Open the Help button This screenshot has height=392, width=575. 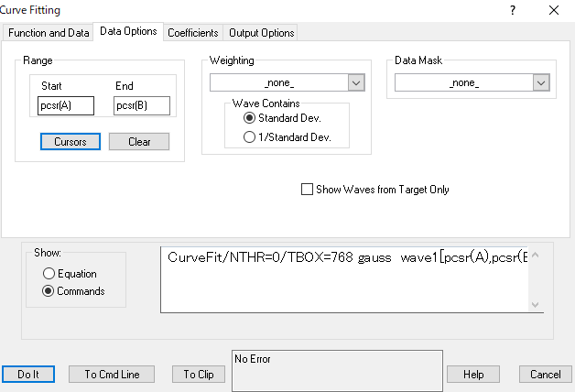click(x=473, y=374)
